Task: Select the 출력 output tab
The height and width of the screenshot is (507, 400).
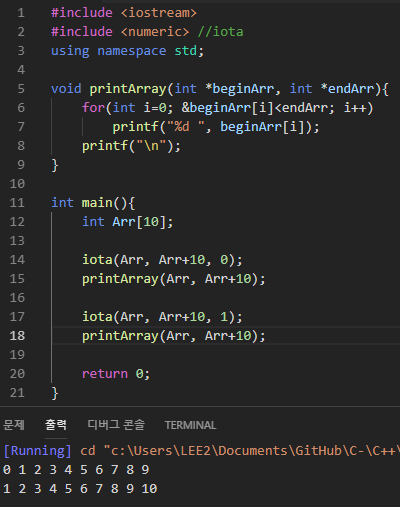Action: point(56,425)
